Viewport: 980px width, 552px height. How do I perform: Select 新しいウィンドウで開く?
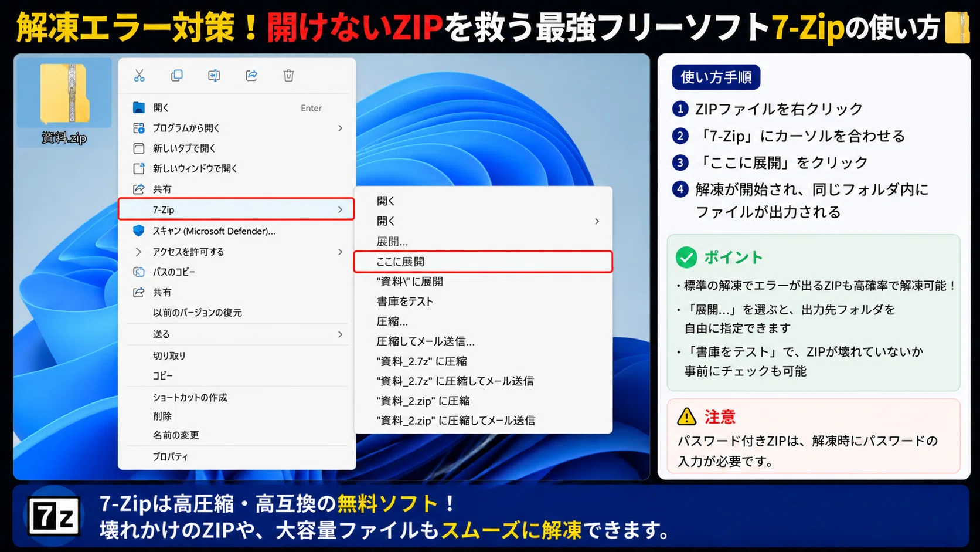click(236, 168)
